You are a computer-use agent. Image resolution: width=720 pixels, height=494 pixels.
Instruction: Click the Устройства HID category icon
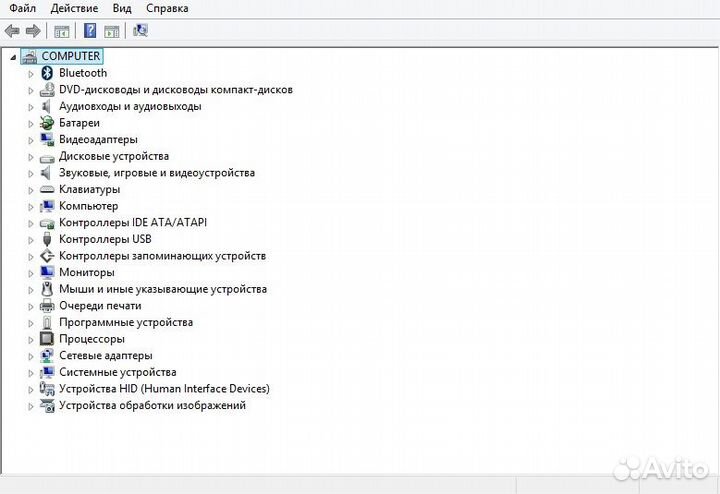pos(47,389)
